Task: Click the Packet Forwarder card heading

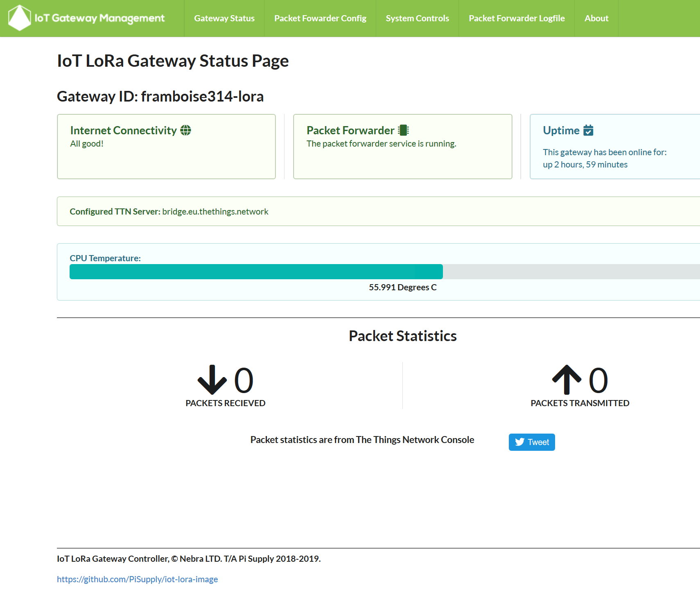Action: point(350,130)
